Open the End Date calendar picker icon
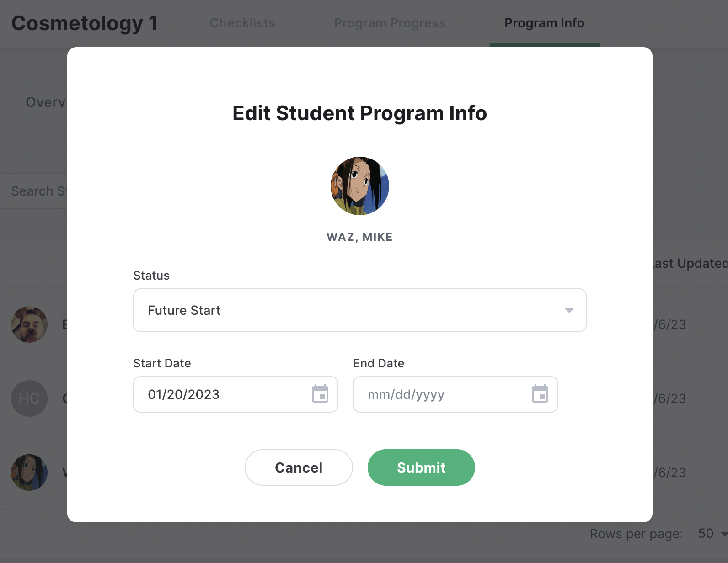Viewport: 728px width, 563px height. [540, 394]
